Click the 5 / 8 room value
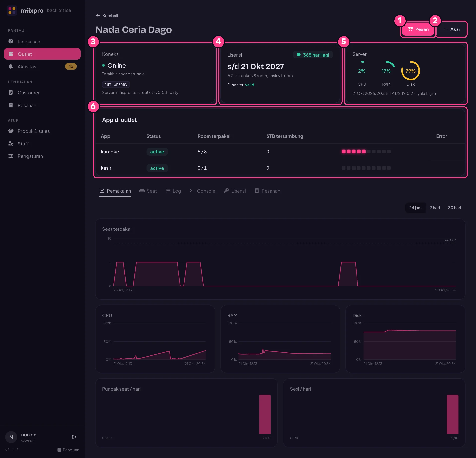 pos(202,152)
